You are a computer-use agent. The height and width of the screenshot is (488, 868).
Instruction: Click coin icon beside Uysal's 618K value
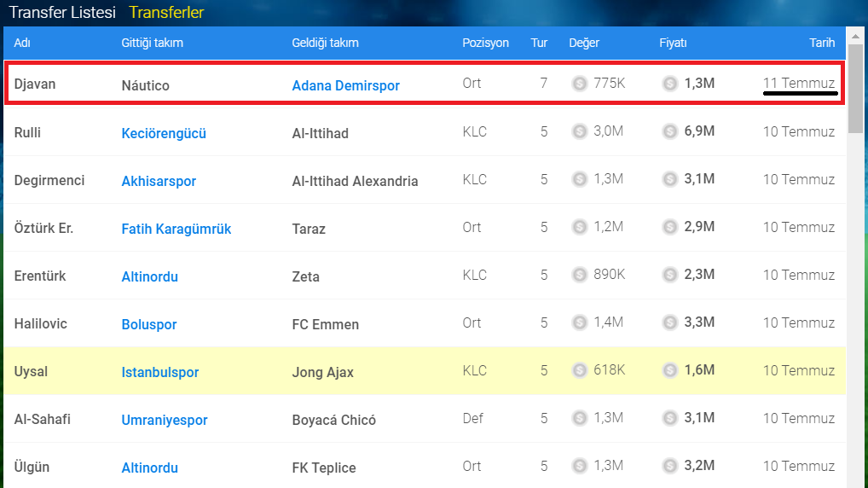click(580, 370)
